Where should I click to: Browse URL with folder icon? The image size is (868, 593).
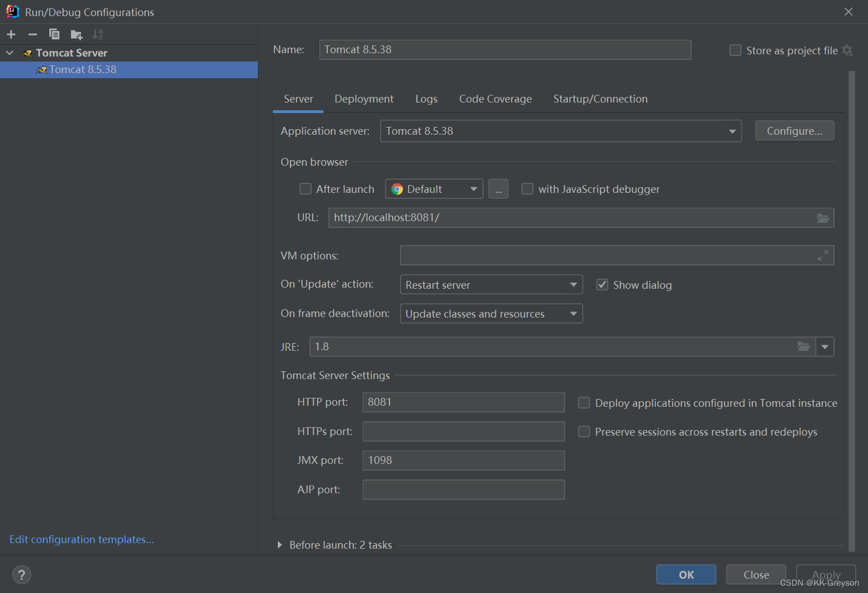[x=823, y=218]
